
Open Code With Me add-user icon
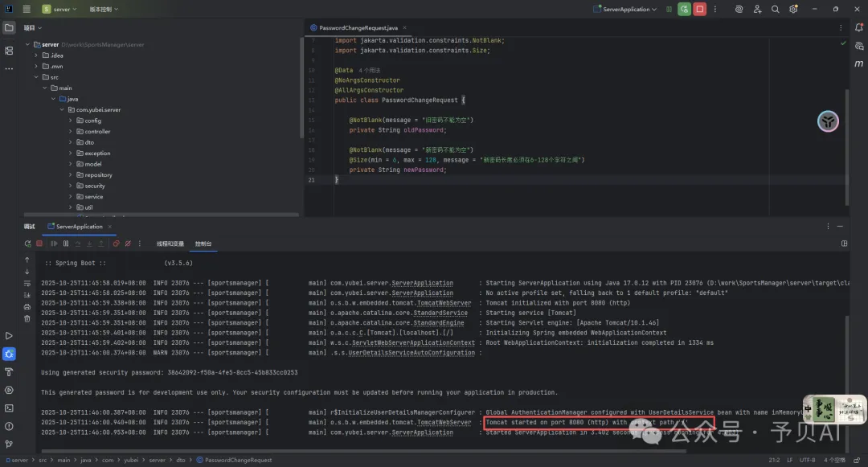click(x=757, y=9)
